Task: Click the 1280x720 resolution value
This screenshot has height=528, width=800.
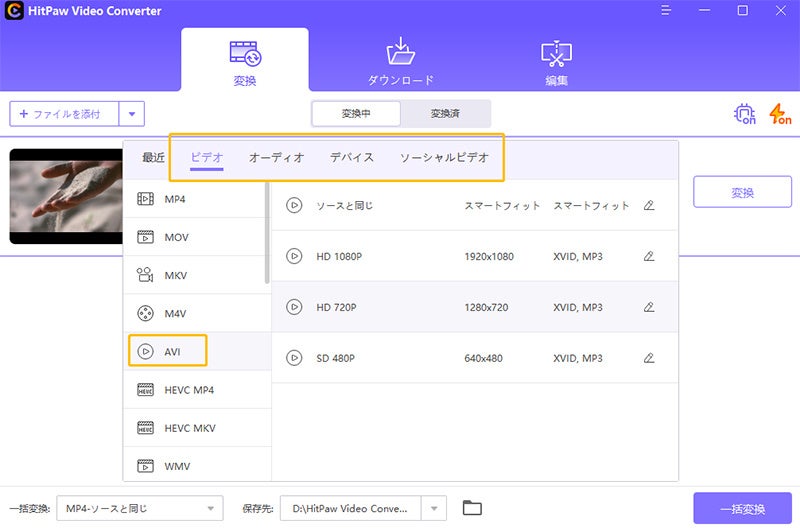Action: click(x=486, y=308)
